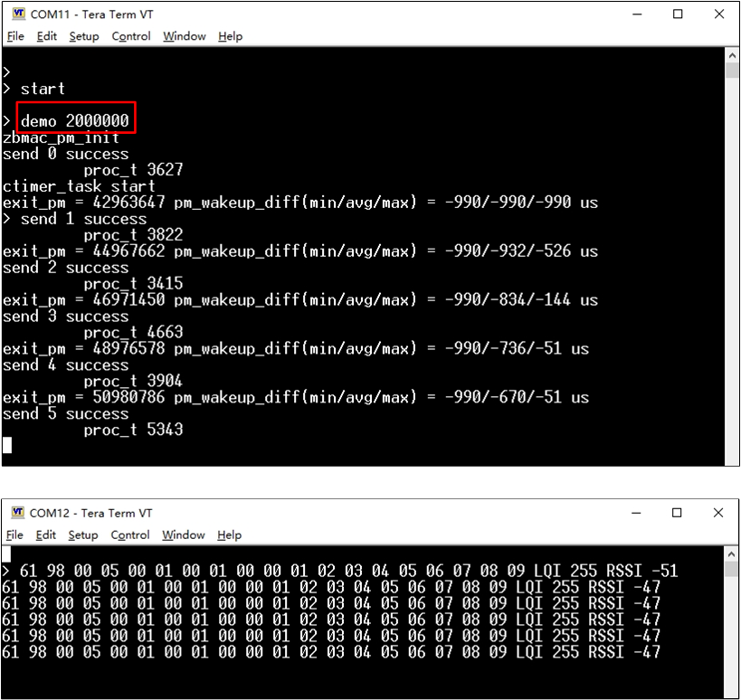This screenshot has width=741, height=700.
Task: Open Window menu in COM12 window
Action: tap(184, 534)
